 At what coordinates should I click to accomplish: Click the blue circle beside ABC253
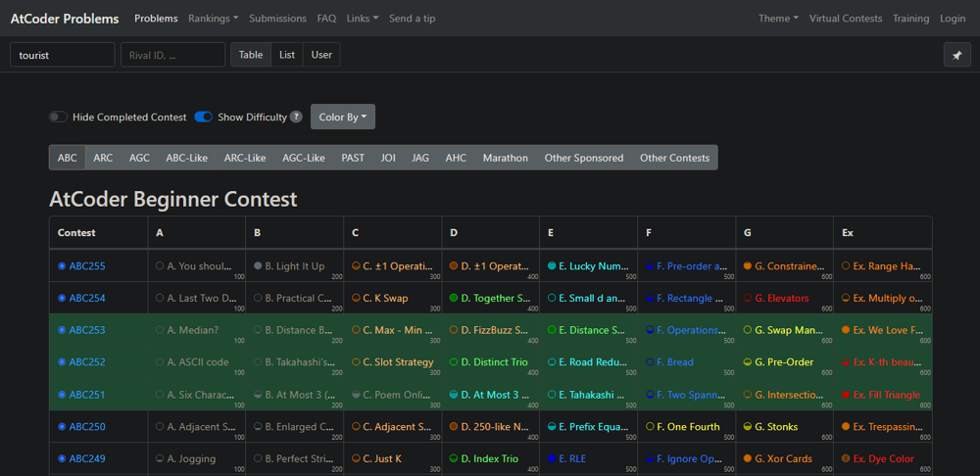(62, 330)
